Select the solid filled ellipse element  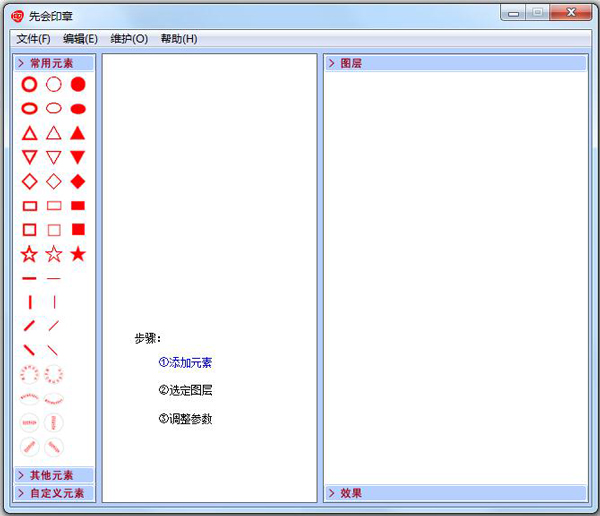[78, 109]
